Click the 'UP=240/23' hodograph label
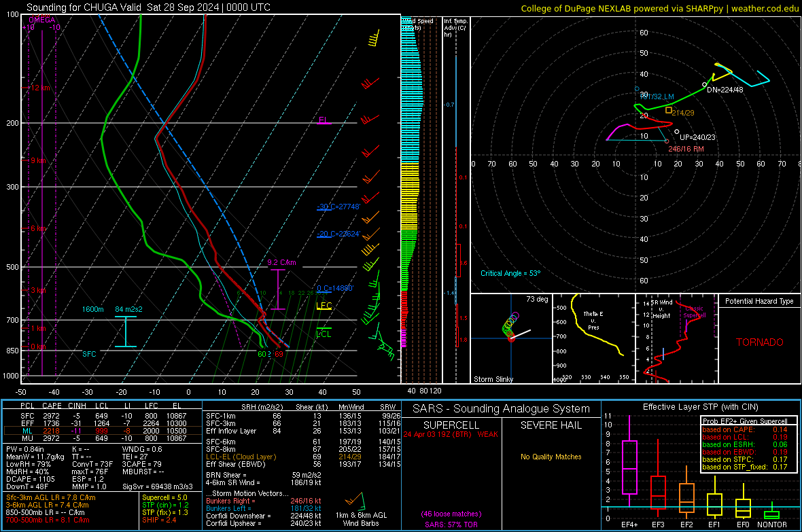This screenshot has height=532, width=802. [697, 137]
